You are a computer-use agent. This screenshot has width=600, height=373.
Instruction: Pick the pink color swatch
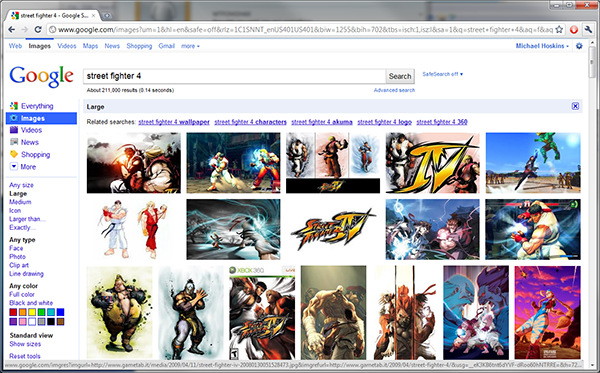click(x=23, y=322)
